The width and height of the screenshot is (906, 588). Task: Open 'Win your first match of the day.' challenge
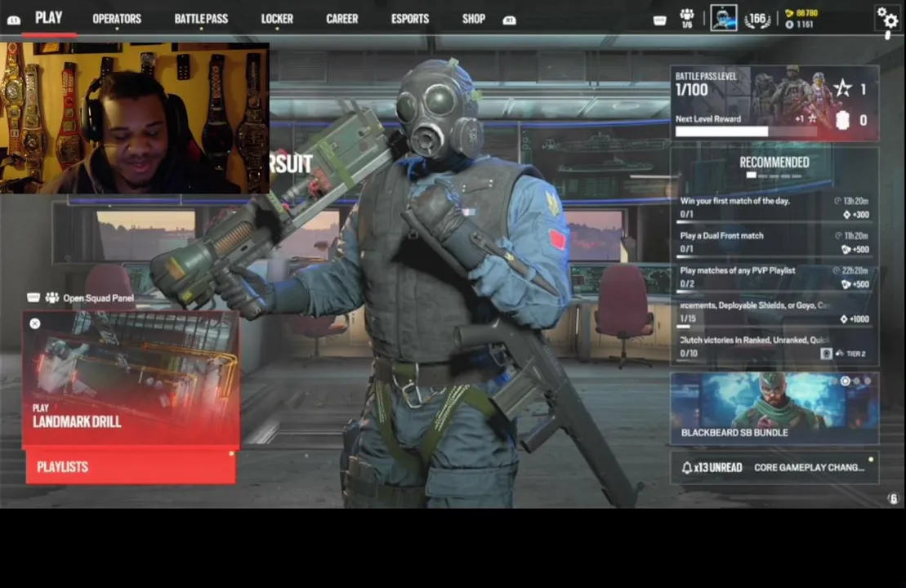(774, 208)
